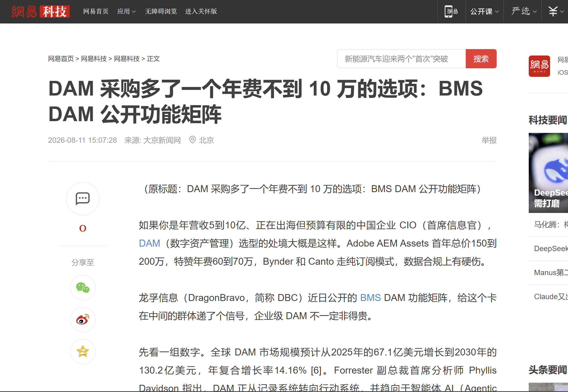568x392 pixels.
Task: Share article to Weibo
Action: pos(83,320)
